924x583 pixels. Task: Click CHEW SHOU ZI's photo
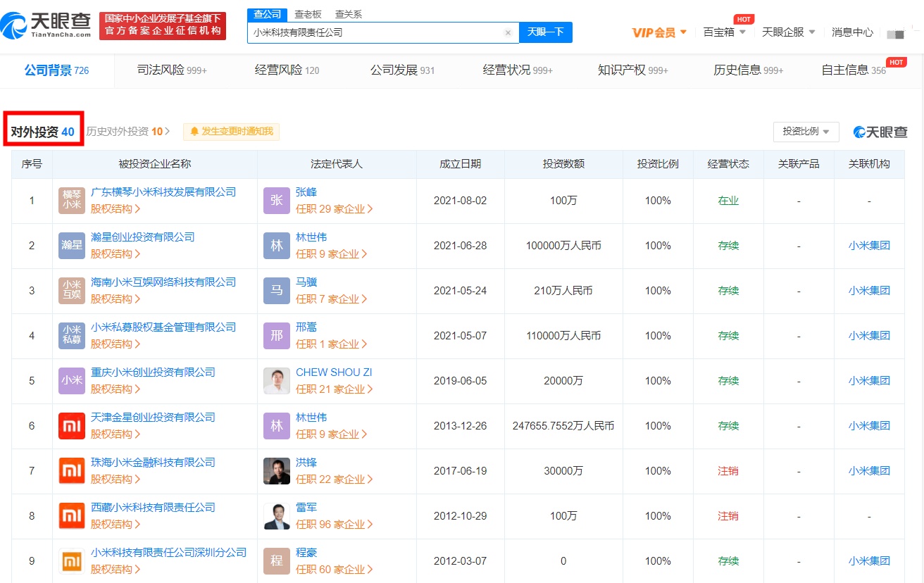277,381
